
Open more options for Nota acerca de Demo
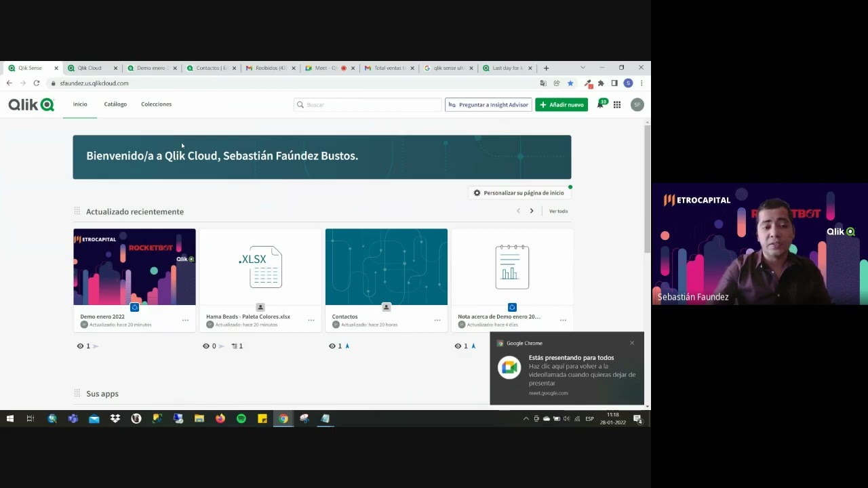pos(563,320)
